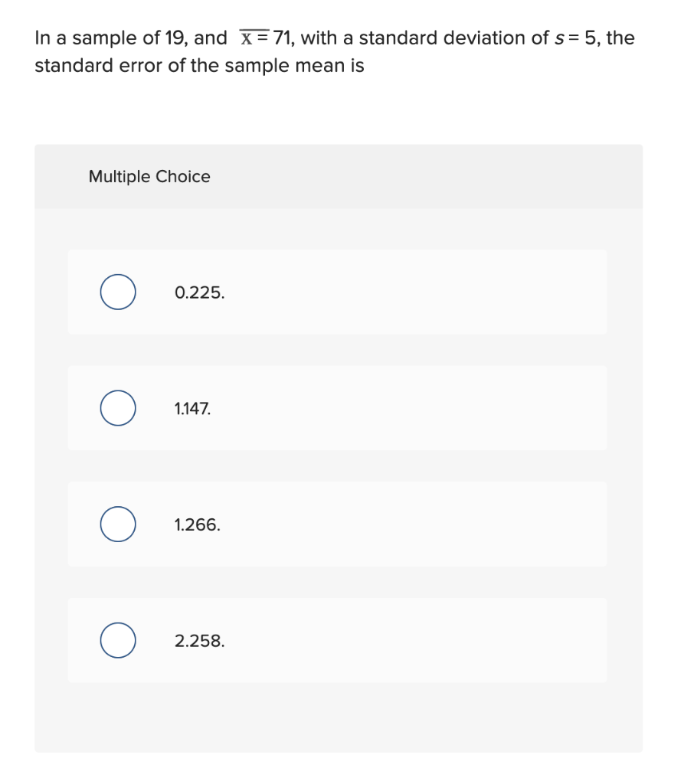
Task: Click the italic s in the question
Action: (x=559, y=38)
